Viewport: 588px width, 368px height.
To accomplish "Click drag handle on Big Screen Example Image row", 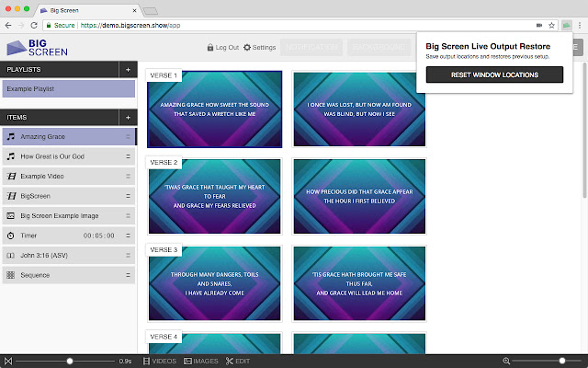I will pyautogui.click(x=128, y=216).
